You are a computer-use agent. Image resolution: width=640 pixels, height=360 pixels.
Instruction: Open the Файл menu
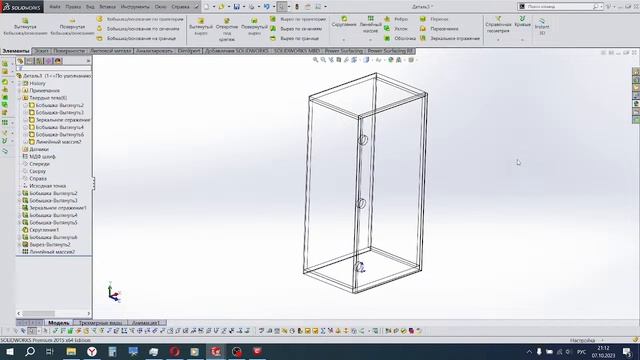pos(54,7)
